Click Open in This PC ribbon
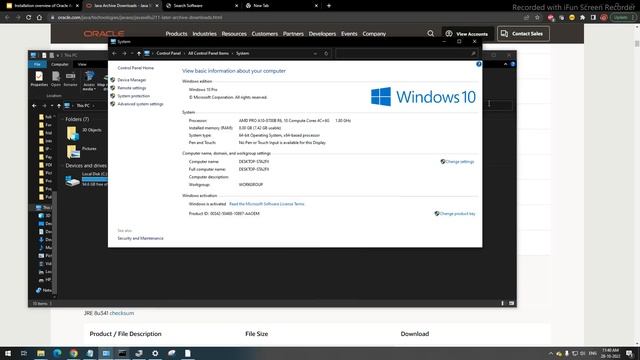The image size is (640, 360). pos(56,79)
